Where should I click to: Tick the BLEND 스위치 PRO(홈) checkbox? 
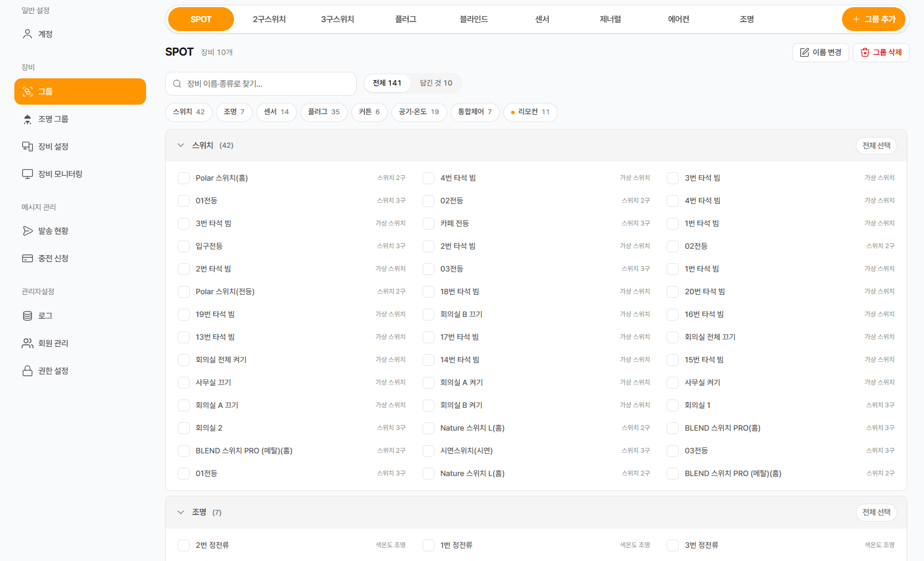(673, 428)
